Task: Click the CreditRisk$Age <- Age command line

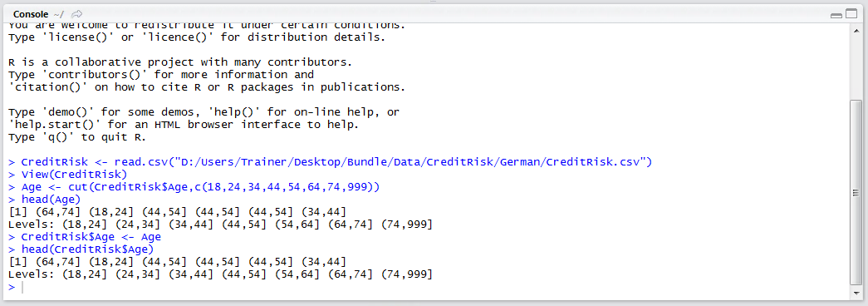Action: tap(85, 237)
